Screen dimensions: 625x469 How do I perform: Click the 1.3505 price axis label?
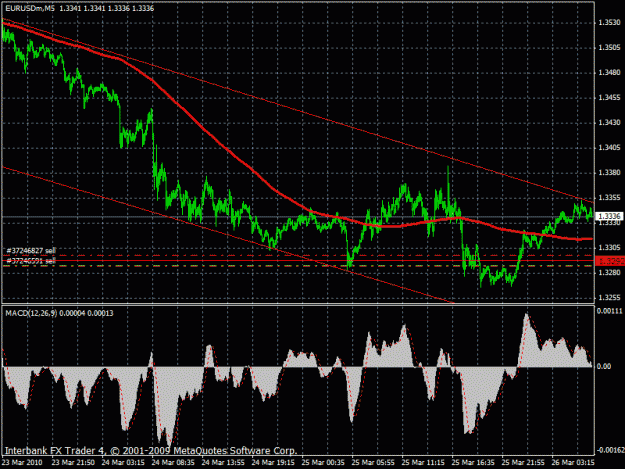(x=609, y=48)
